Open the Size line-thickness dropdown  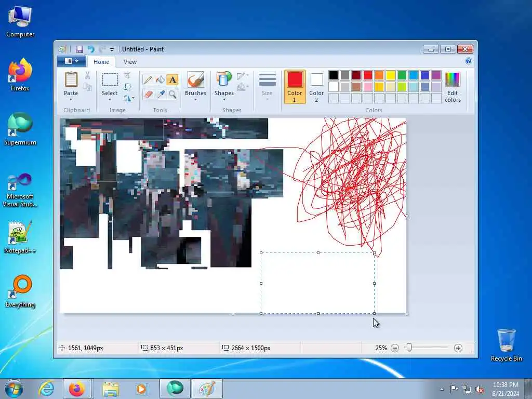pyautogui.click(x=268, y=86)
